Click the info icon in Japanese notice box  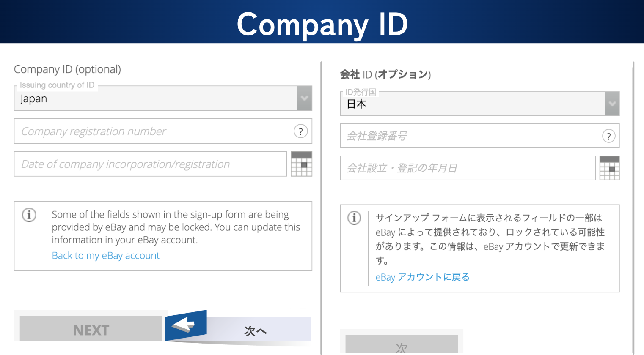(354, 218)
